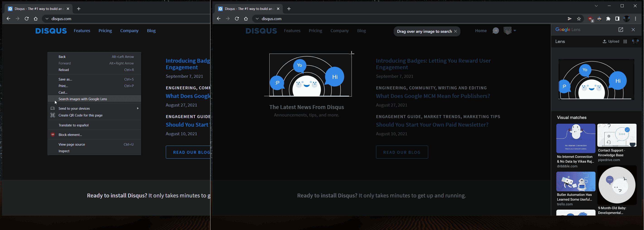Viewport: 644px width, 230px height.
Task: Click the Lens query image preview
Action: coord(596,79)
